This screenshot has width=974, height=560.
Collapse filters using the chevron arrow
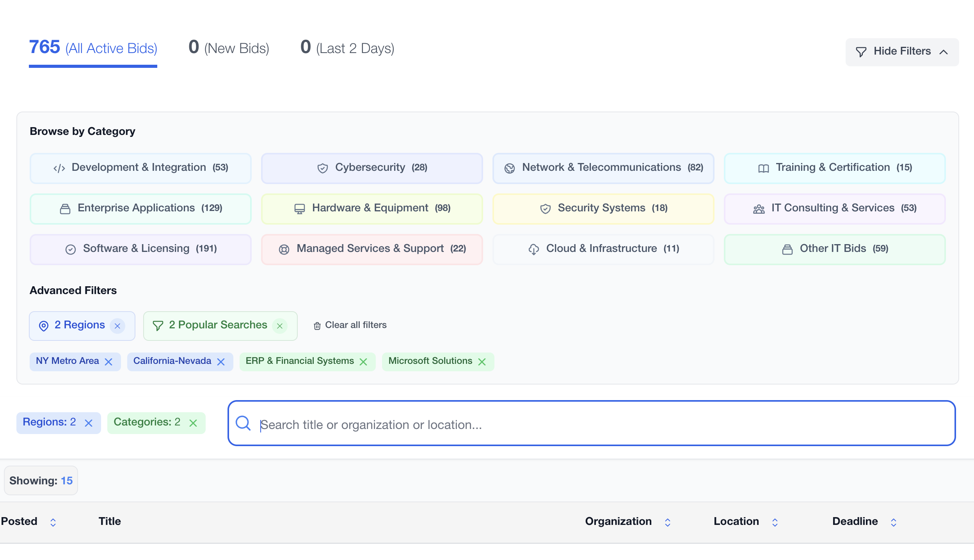click(944, 52)
